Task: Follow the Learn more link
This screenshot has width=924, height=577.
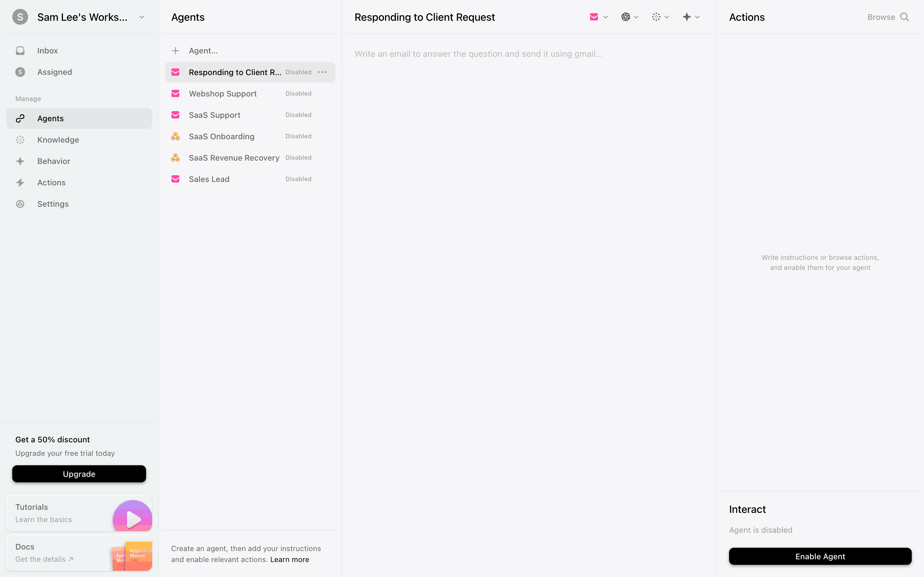Action: (290, 559)
